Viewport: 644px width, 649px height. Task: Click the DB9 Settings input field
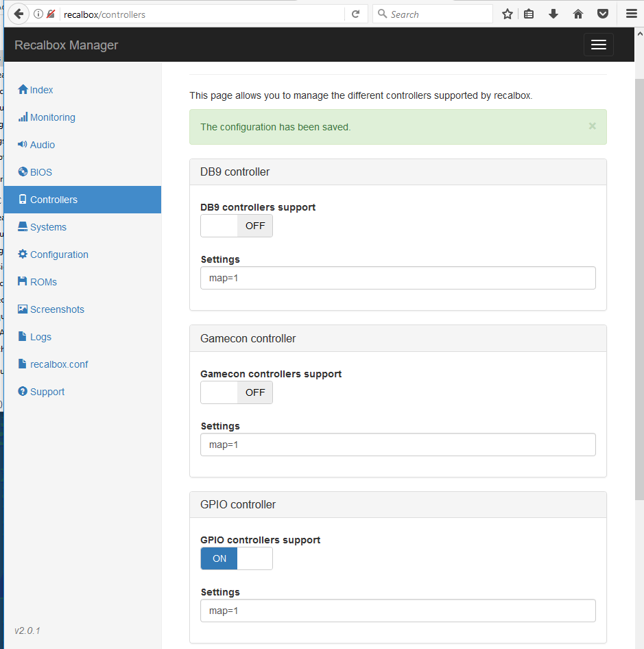[x=398, y=278]
